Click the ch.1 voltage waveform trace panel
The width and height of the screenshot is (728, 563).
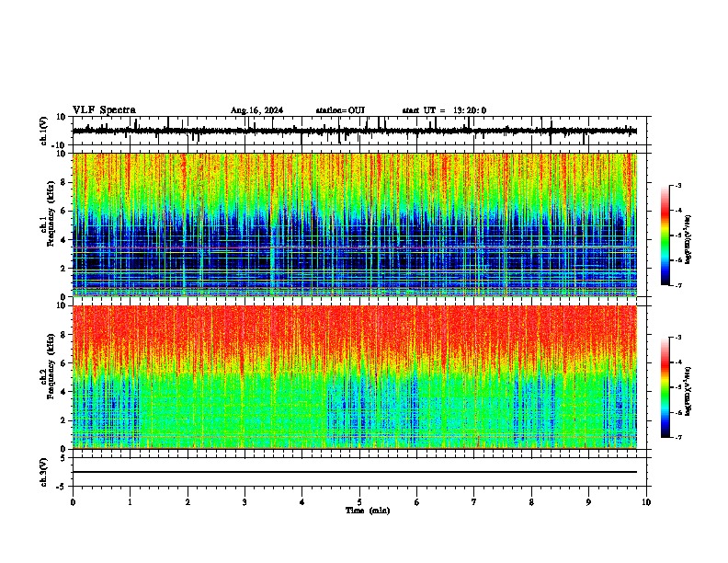click(361, 131)
